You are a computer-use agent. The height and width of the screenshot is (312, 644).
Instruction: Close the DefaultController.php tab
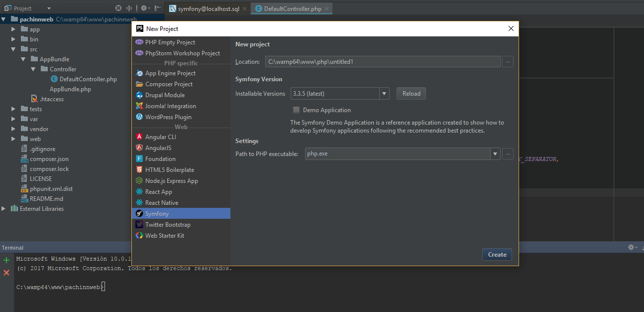(326, 9)
